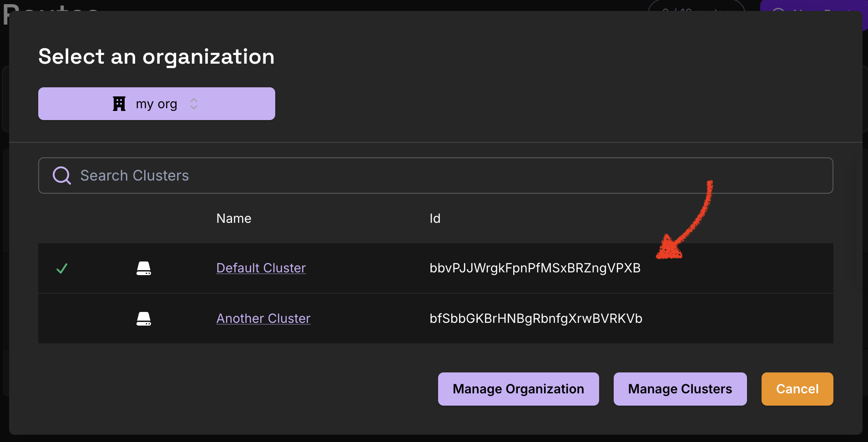Click the drive icon for Another Cluster

tap(144, 319)
